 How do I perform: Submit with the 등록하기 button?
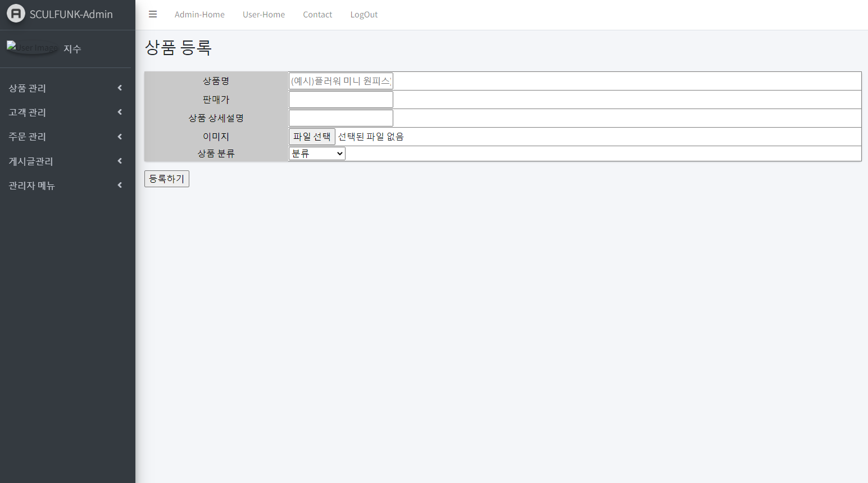click(x=167, y=179)
